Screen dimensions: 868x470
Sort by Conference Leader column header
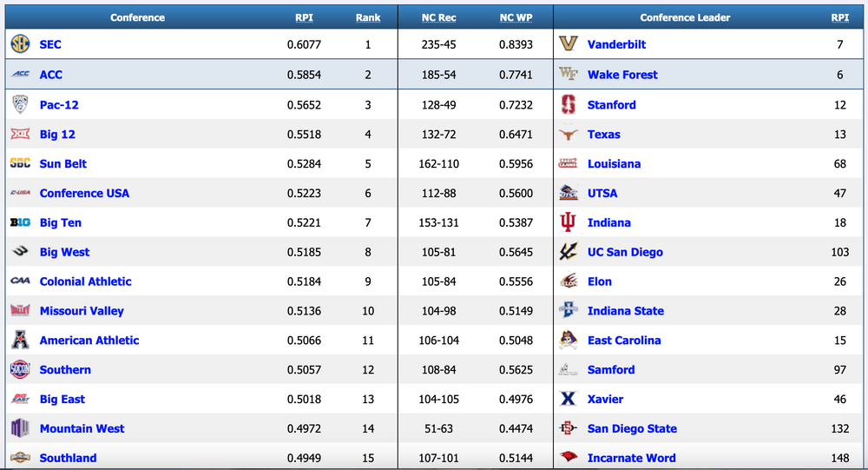[x=685, y=17]
